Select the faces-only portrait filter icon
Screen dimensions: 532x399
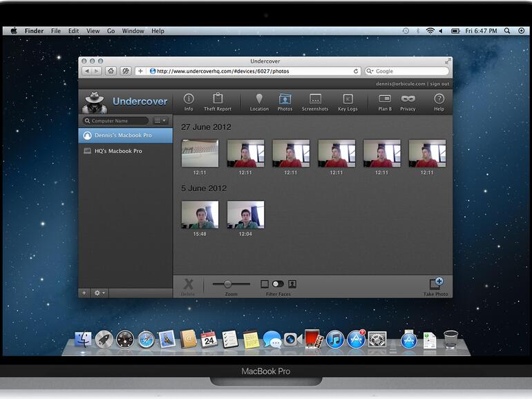tap(292, 284)
